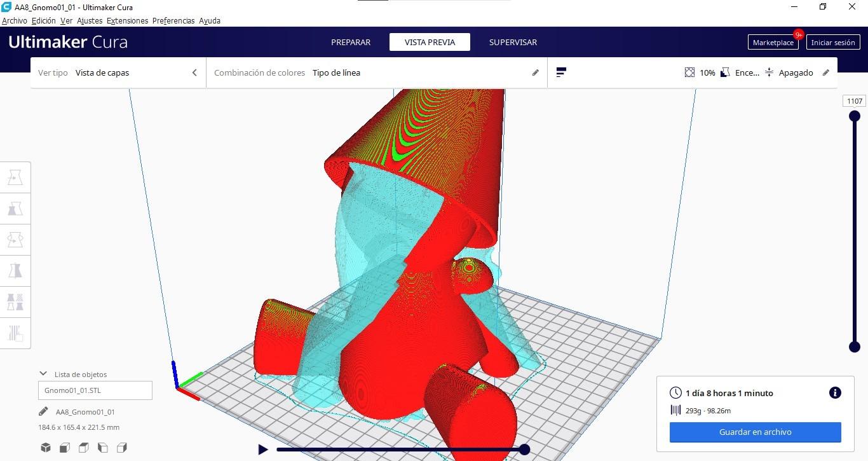Click the Combinación de colores label
Image resolution: width=868 pixels, height=461 pixels.
259,72
